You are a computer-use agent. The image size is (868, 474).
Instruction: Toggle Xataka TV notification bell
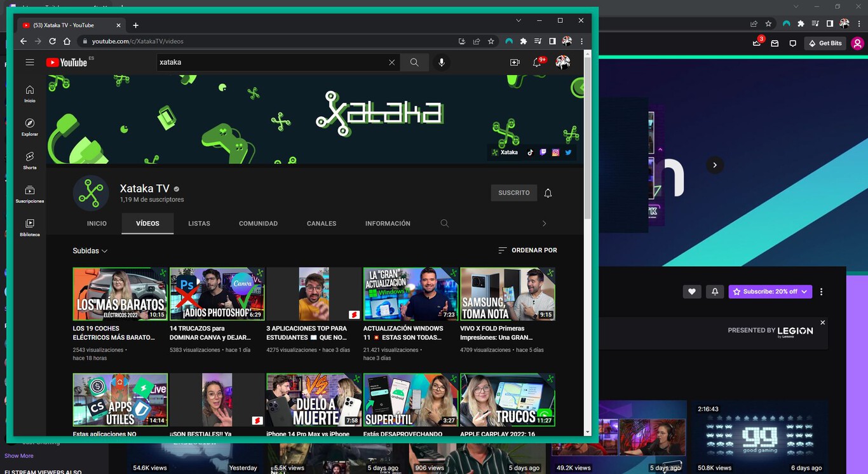point(548,193)
